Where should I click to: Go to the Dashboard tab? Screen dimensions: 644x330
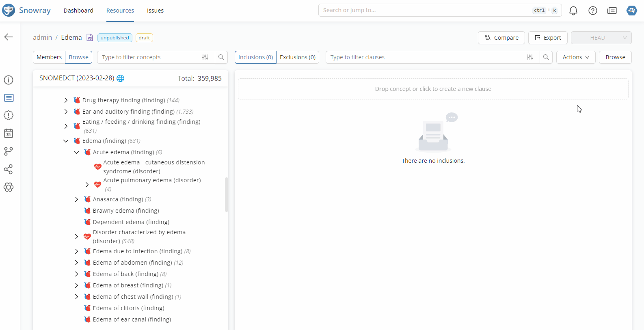(x=78, y=11)
